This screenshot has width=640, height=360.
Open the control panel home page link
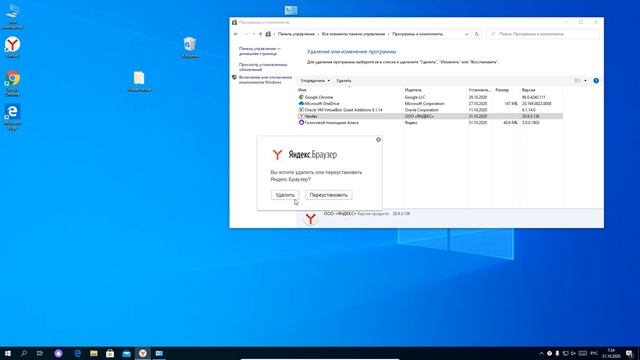[x=260, y=51]
